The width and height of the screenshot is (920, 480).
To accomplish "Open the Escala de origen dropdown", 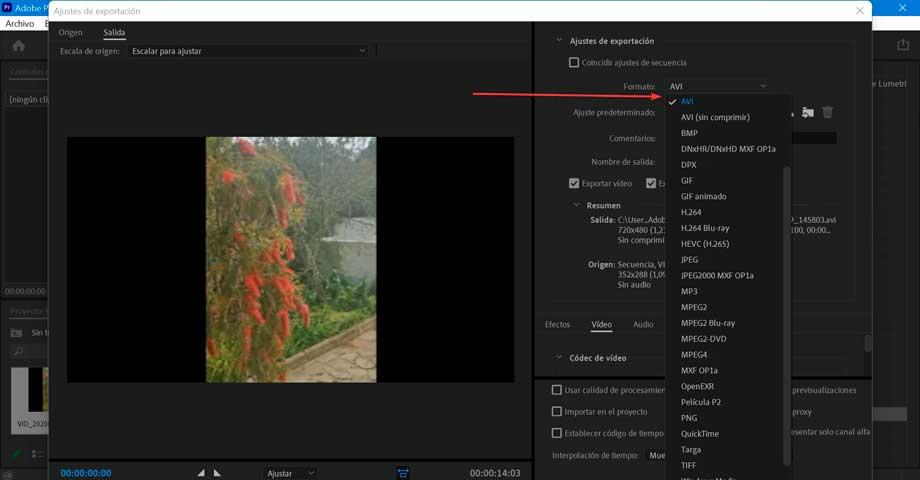I will click(x=249, y=51).
